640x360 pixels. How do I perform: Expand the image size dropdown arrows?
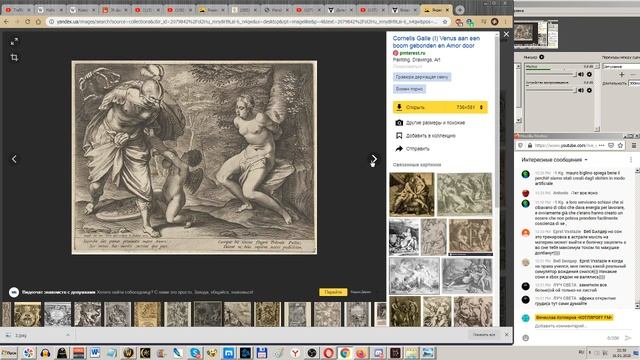[x=481, y=107]
